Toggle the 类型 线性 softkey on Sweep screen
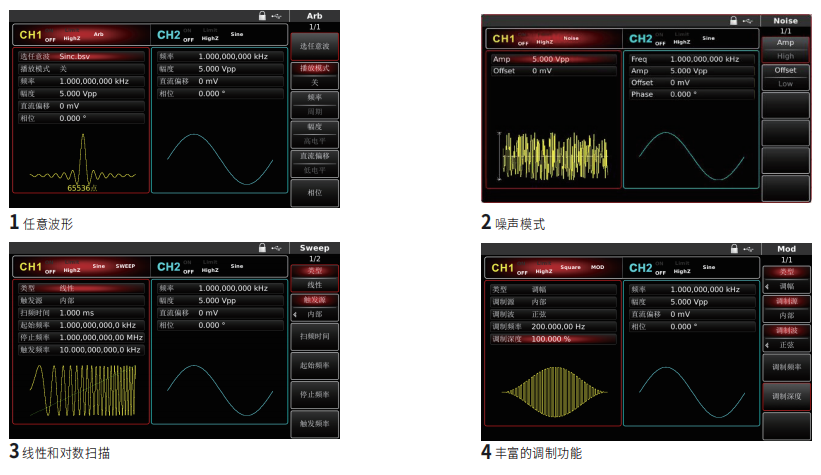 [x=315, y=278]
